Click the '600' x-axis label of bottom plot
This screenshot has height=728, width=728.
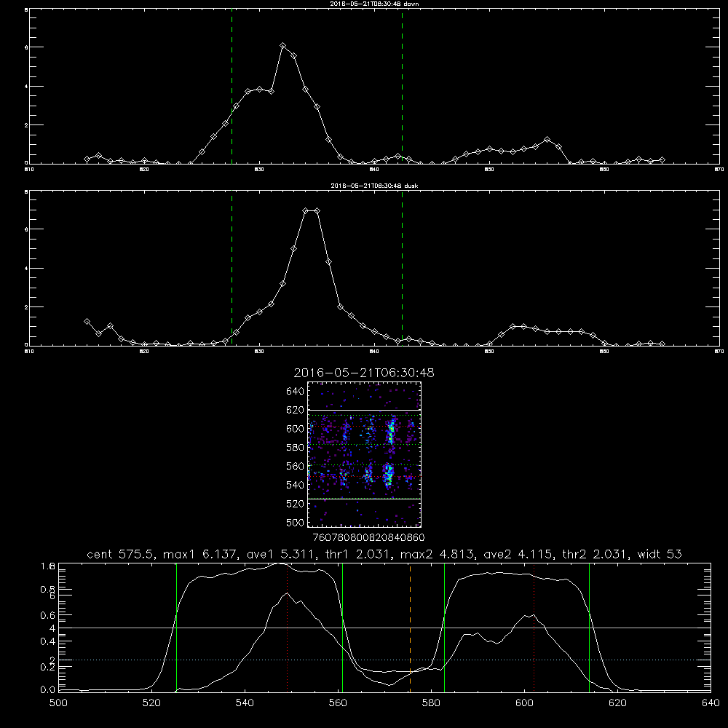(525, 703)
